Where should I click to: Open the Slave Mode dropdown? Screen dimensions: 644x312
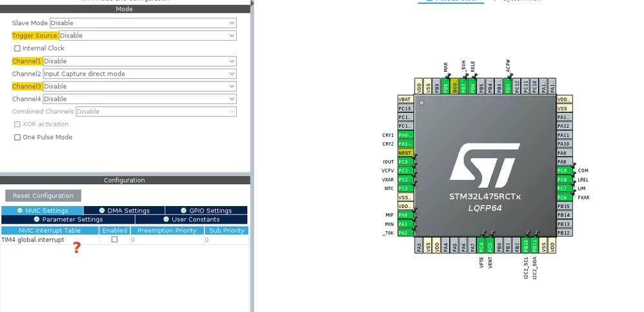pyautogui.click(x=143, y=23)
